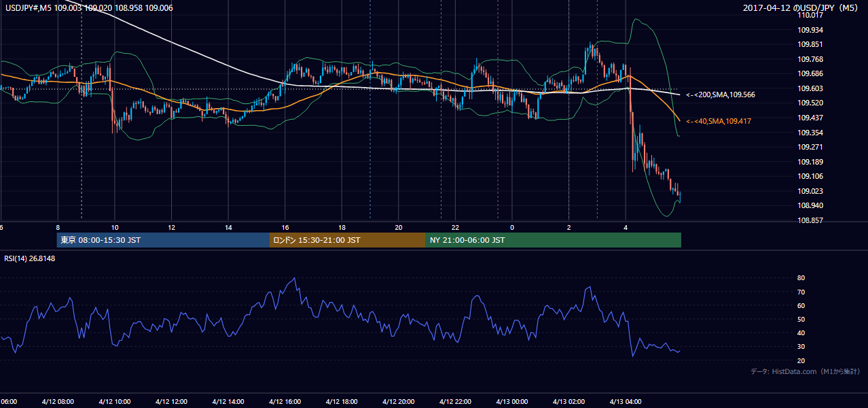Click the 4/12 22:00 bottom time label
This screenshot has width=868, height=408.
point(455,402)
